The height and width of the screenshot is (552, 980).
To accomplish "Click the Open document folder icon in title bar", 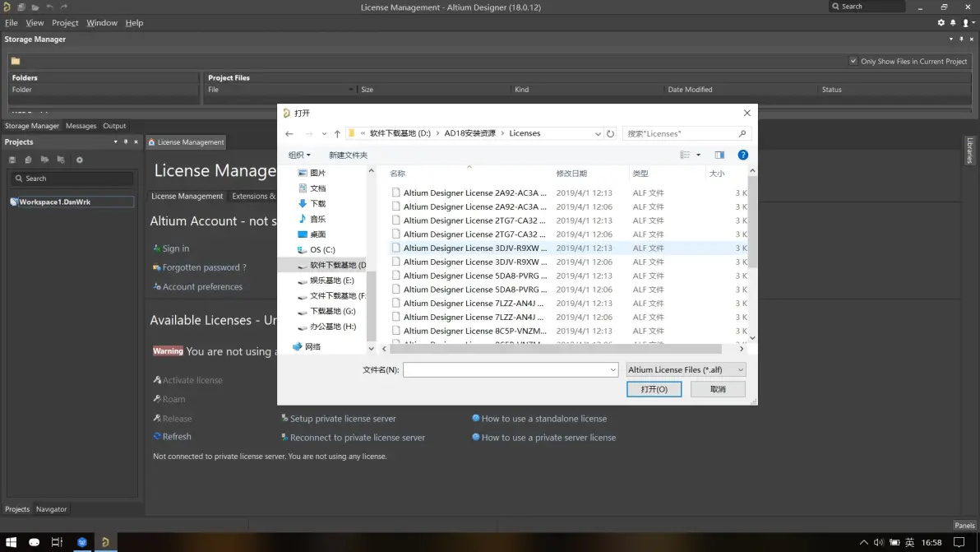I will click(x=35, y=7).
